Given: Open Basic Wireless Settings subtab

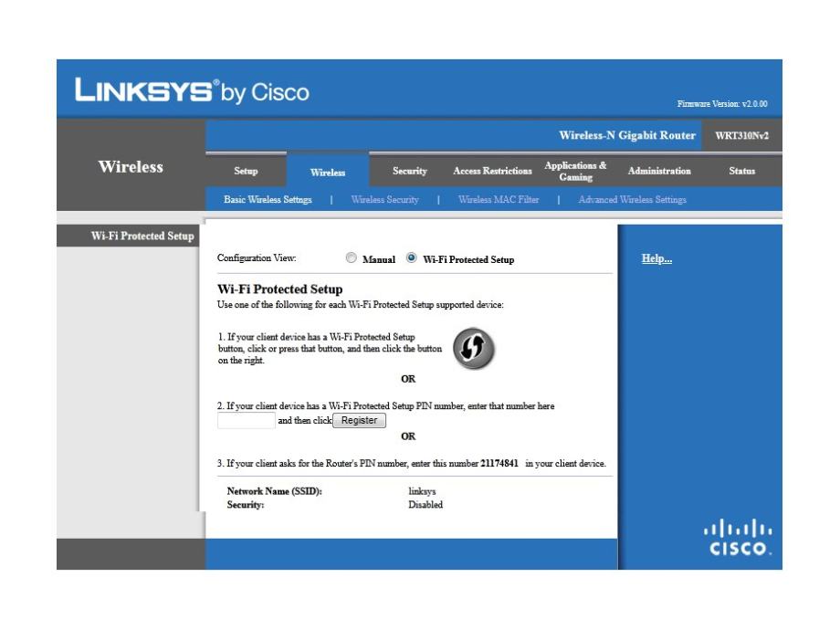Looking at the screenshot, I should click(268, 199).
